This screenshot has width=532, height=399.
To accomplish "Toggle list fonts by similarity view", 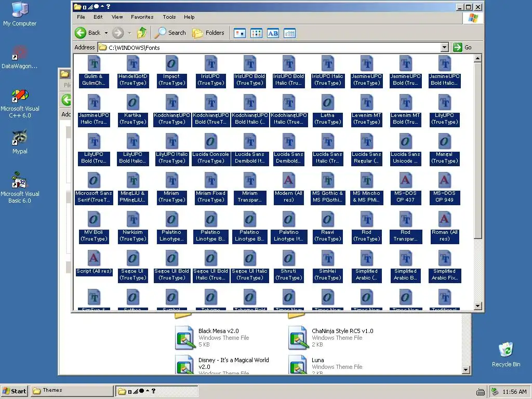I will pos(273,33).
